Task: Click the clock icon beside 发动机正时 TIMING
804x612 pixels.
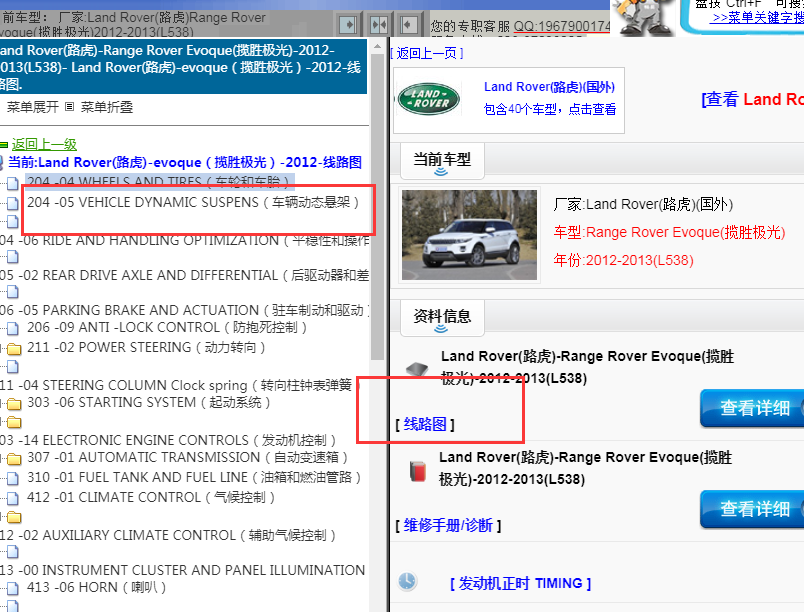Action: pos(407,581)
